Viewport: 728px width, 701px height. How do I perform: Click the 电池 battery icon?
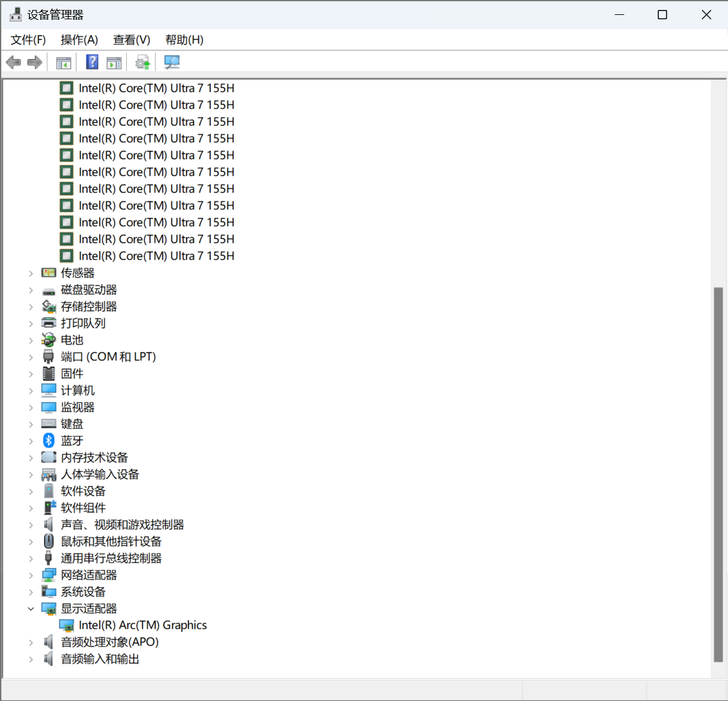pyautogui.click(x=48, y=340)
